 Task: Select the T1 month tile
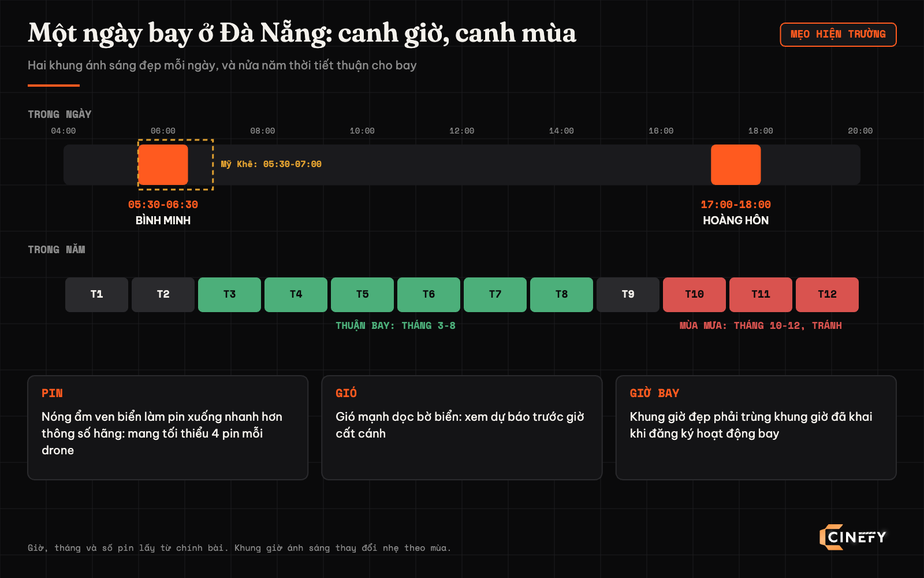tap(96, 295)
